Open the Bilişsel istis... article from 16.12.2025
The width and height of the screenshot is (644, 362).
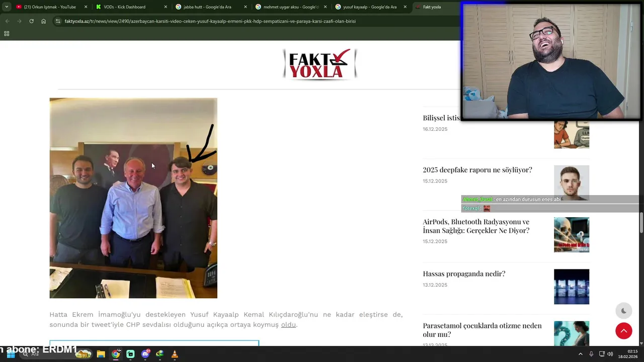[441, 118]
